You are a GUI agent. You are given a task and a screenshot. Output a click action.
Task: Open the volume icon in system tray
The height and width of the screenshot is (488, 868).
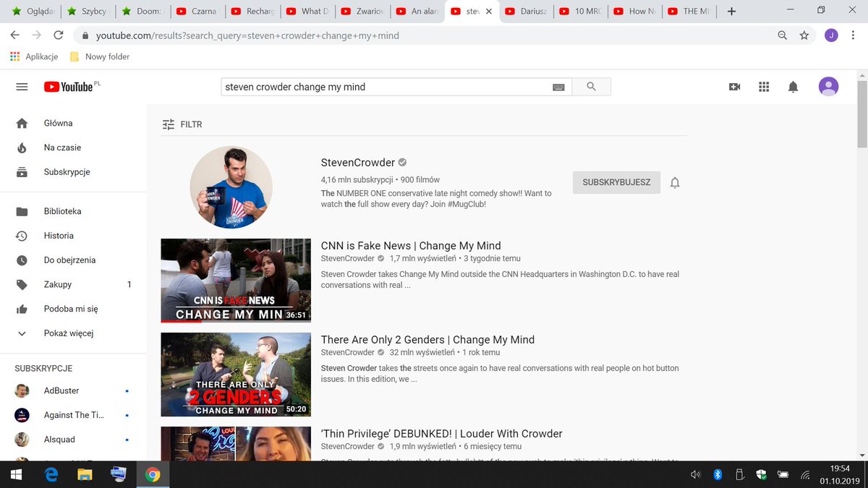tap(696, 474)
